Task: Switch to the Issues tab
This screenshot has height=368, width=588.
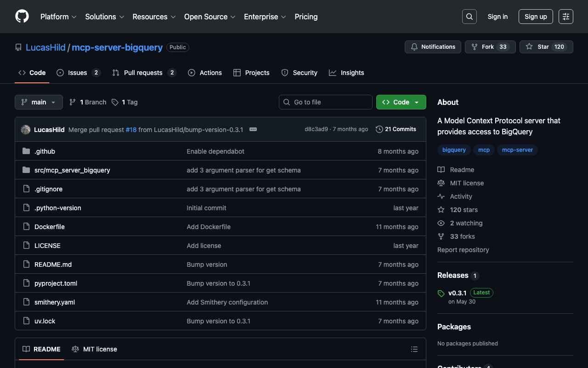Action: point(78,73)
